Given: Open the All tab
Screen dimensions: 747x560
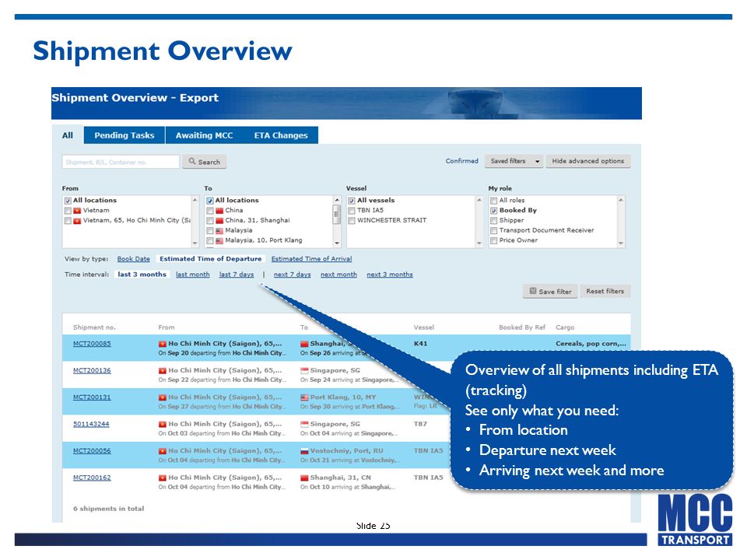Looking at the screenshot, I should pyautogui.click(x=68, y=135).
